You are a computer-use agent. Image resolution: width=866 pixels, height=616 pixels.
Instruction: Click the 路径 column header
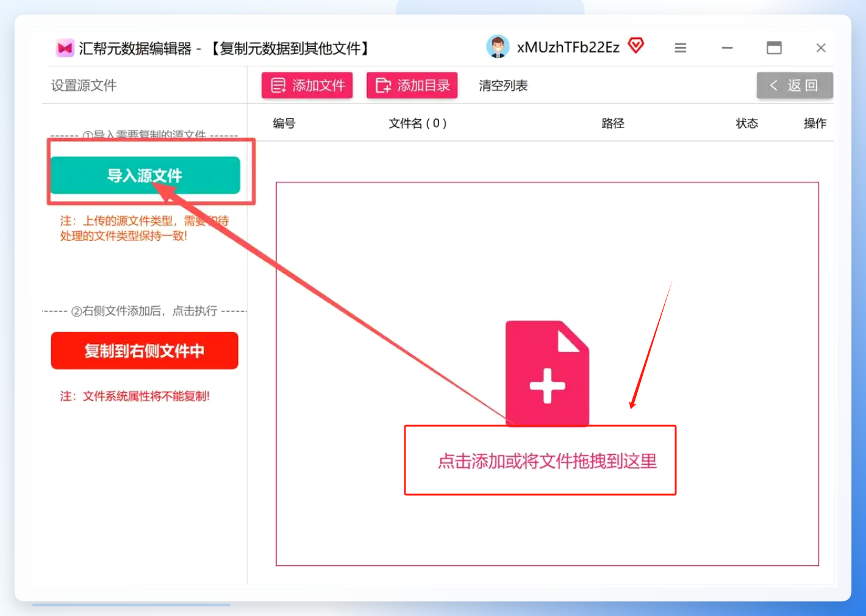613,123
